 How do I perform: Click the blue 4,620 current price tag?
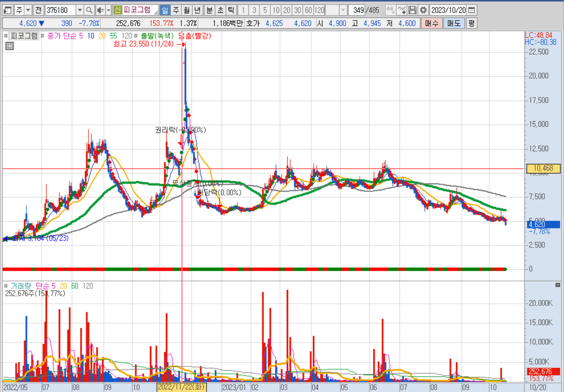point(543,224)
